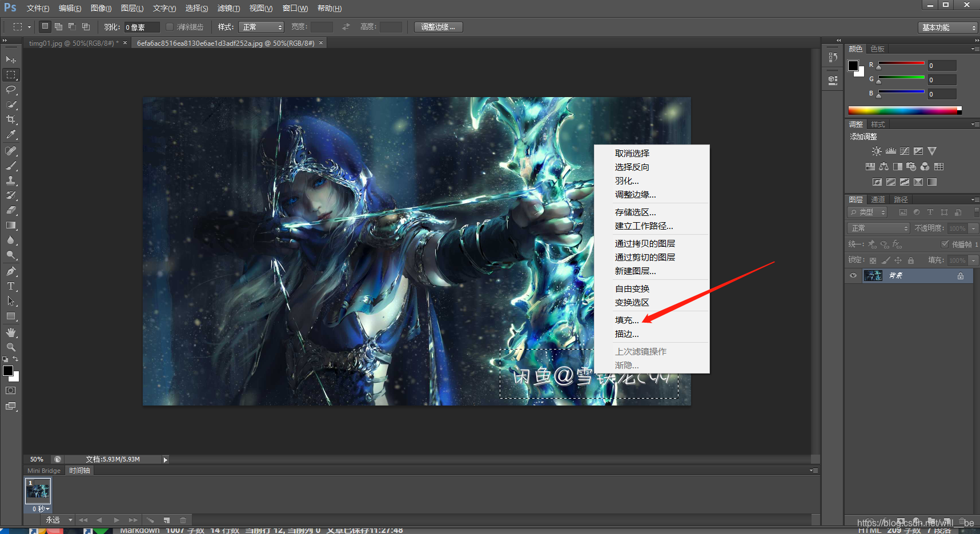
Task: Toggle pixel layer filter in Layers panel
Action: [903, 212]
